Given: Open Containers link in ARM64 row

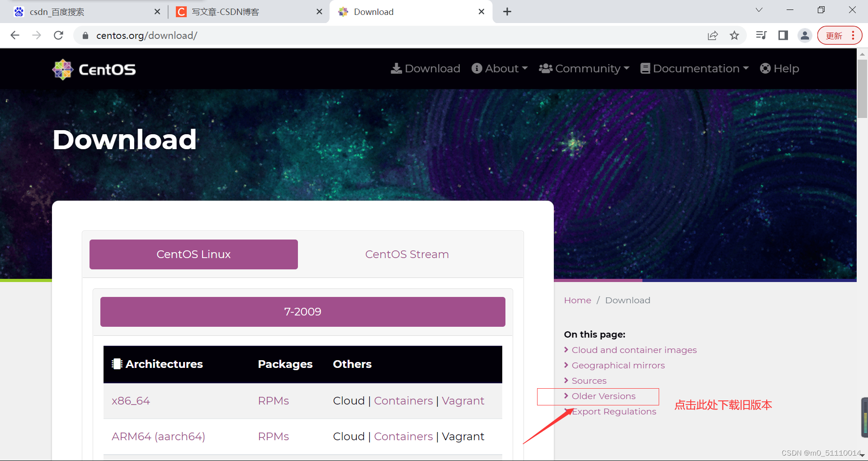Looking at the screenshot, I should tap(403, 437).
